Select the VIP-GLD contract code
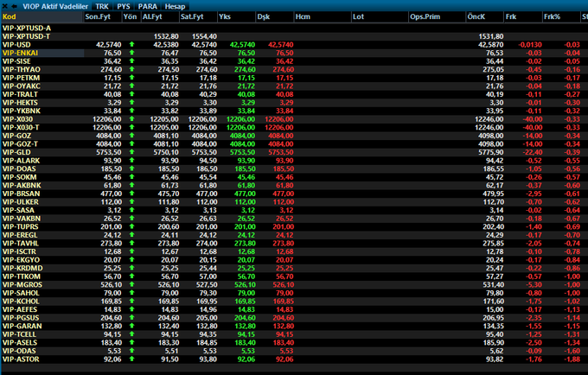 16,152
